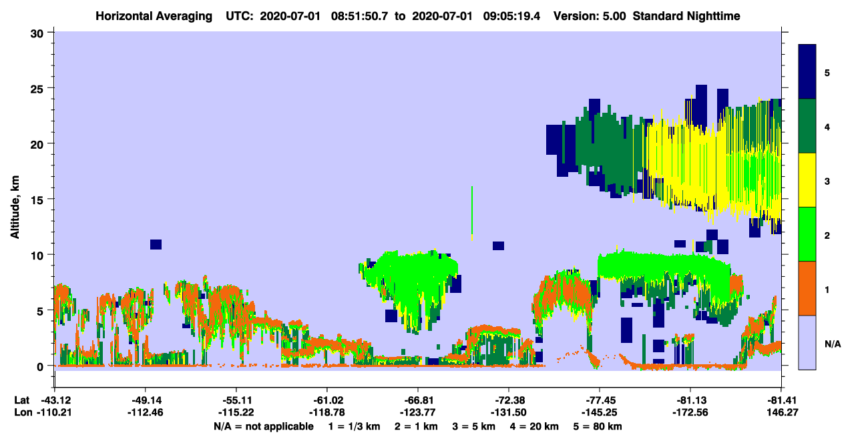Click the color bar label "1"
Image resolution: width=868 pixels, height=445 pixels.
(x=827, y=289)
